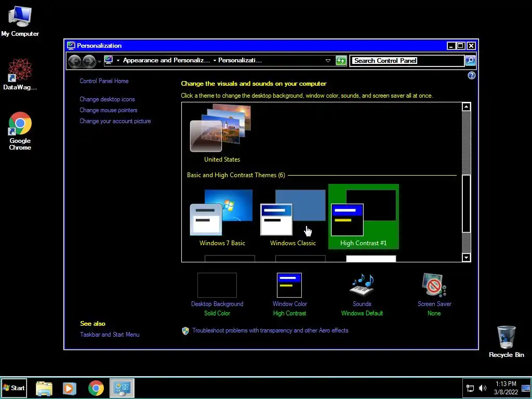Open the DataWag desktop shortcut
Screen dimensions: 532x399
(x=20, y=74)
